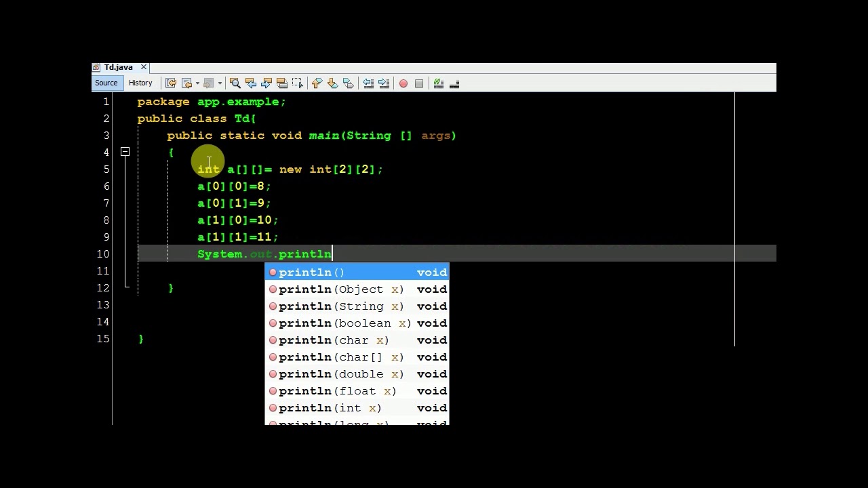
Task: Click the Last Edit toolbar icon
Action: (x=171, y=83)
